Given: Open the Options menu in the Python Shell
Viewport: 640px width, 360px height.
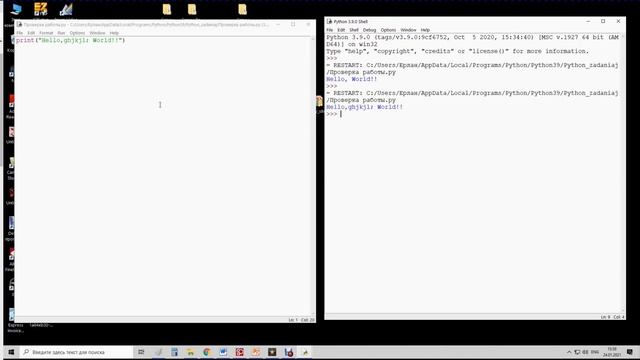Looking at the screenshot, I should click(388, 30).
